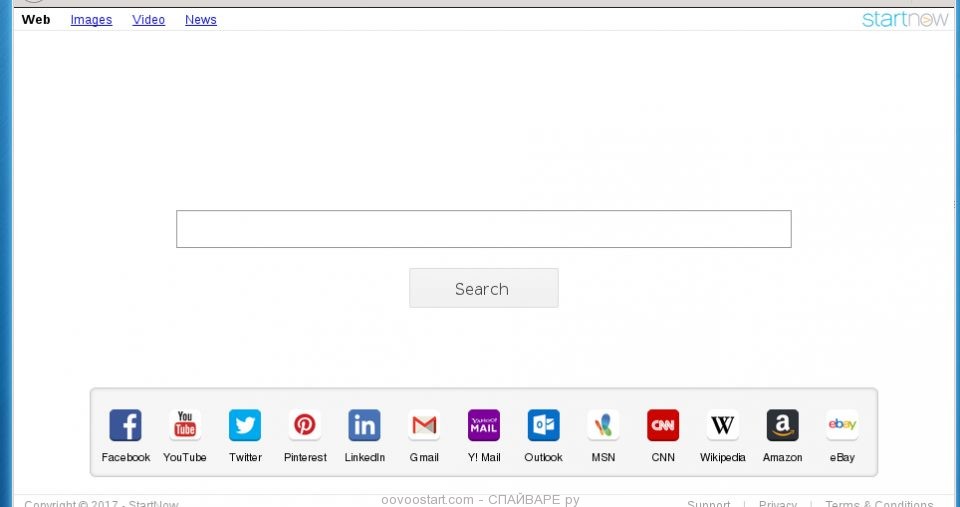The height and width of the screenshot is (507, 960).
Task: Switch to the Images search tab
Action: [91, 20]
